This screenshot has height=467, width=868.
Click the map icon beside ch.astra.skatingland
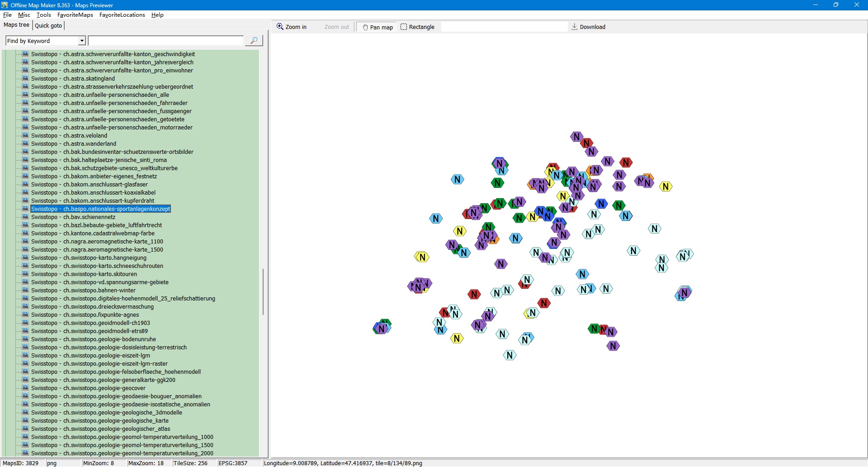(x=26, y=78)
